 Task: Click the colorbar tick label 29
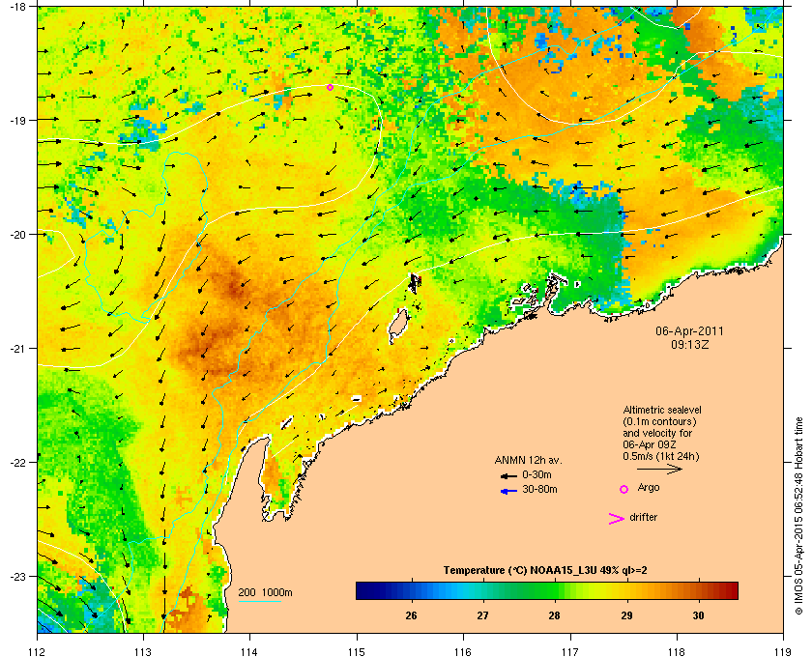(x=626, y=615)
